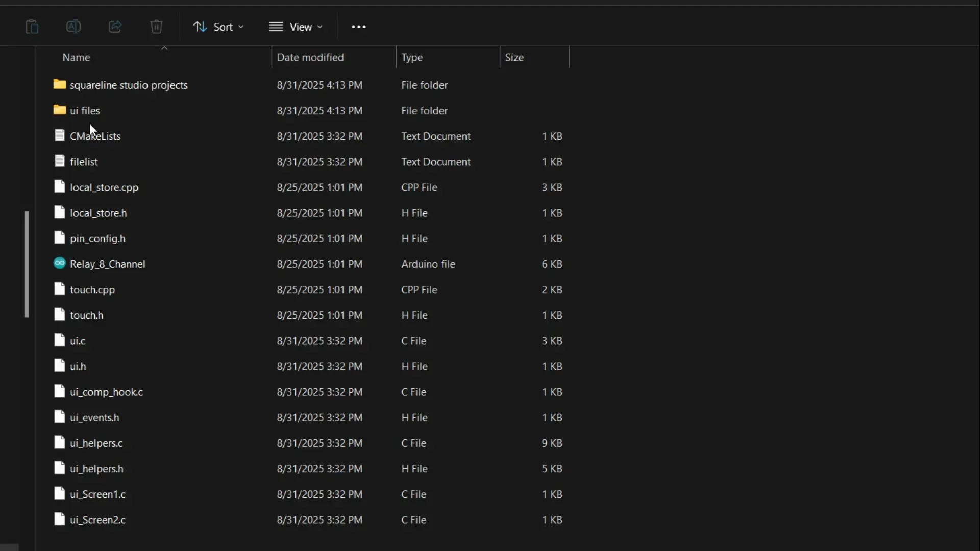Click the CMakeLists text document icon
Viewport: 980px width, 551px height.
click(60, 135)
